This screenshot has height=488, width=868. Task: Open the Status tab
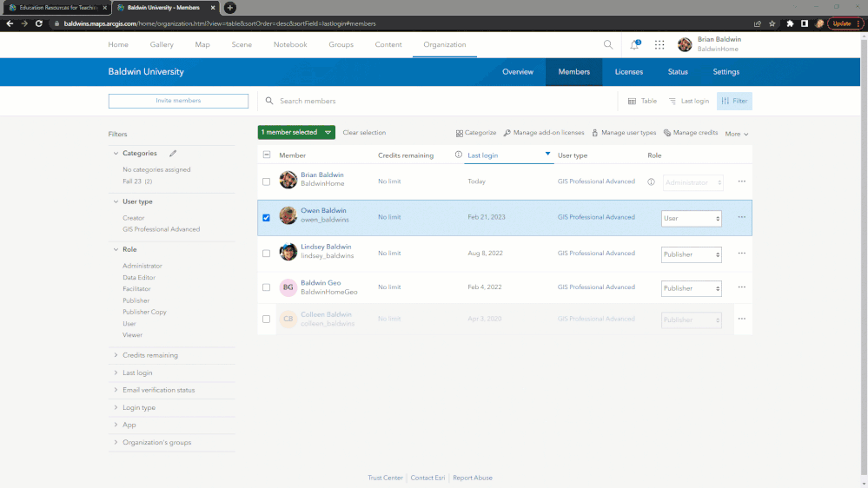[678, 72]
